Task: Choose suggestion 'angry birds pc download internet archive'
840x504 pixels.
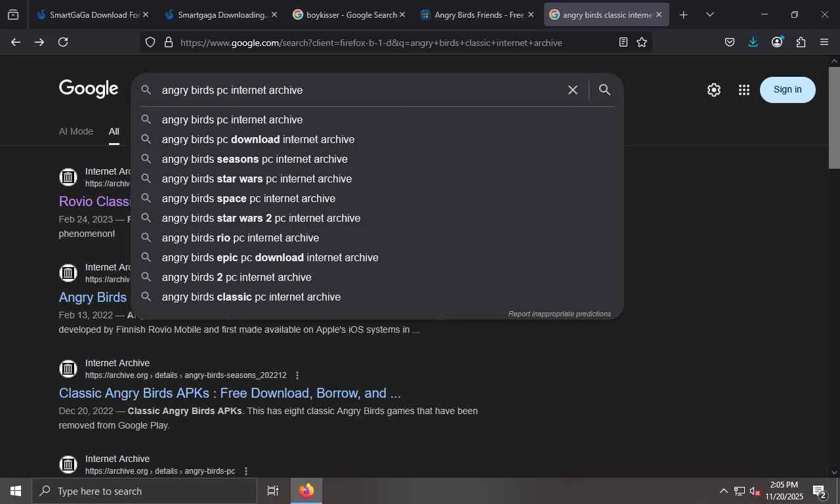Action: (x=377, y=139)
